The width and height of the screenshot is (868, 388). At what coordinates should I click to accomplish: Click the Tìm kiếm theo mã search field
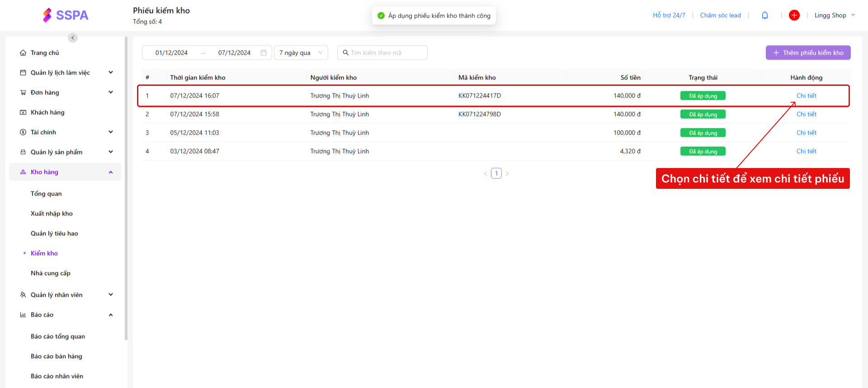[x=382, y=53]
